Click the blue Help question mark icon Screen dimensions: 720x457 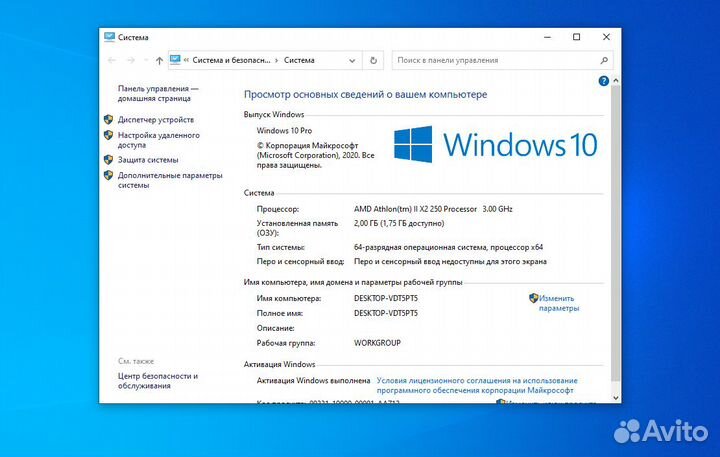coord(604,80)
